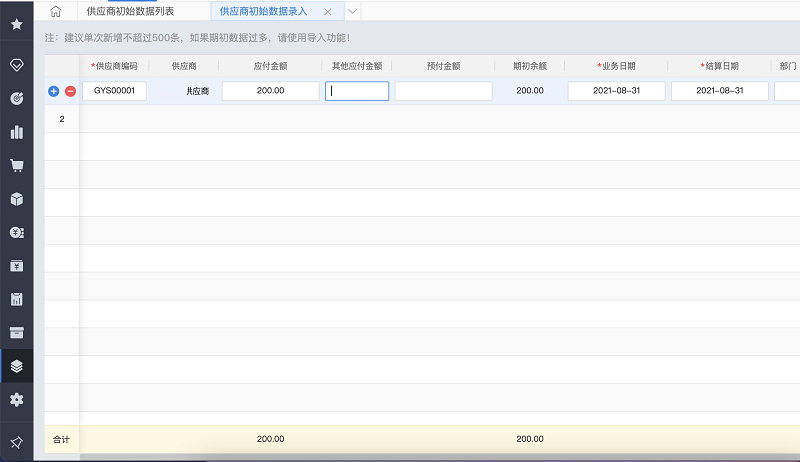Close the 供应商初始数据录入 tab
Image resolution: width=800 pixels, height=462 pixels.
(x=328, y=11)
